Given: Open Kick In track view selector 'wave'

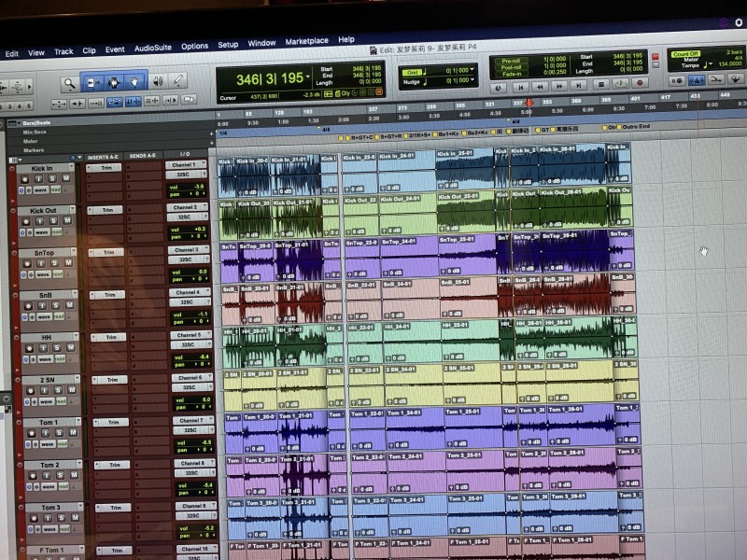Looking at the screenshot, I should click(x=41, y=190).
